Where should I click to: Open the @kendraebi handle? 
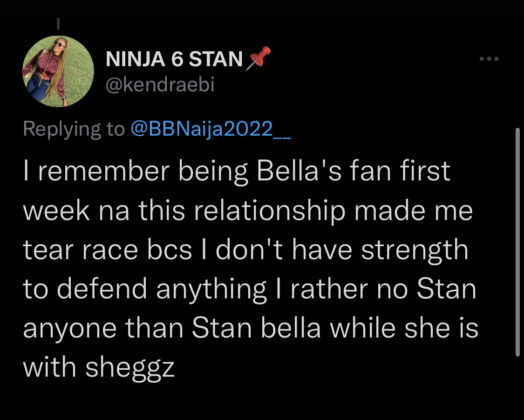pyautogui.click(x=160, y=85)
